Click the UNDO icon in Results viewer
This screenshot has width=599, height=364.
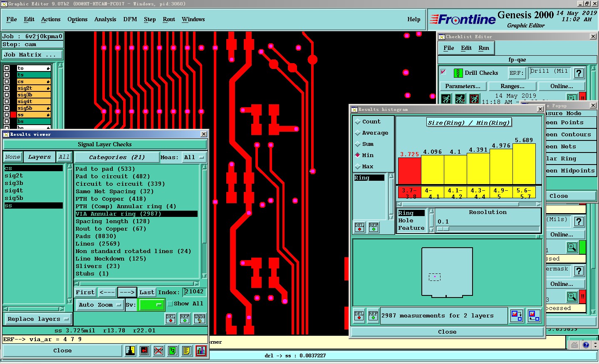pos(199,319)
